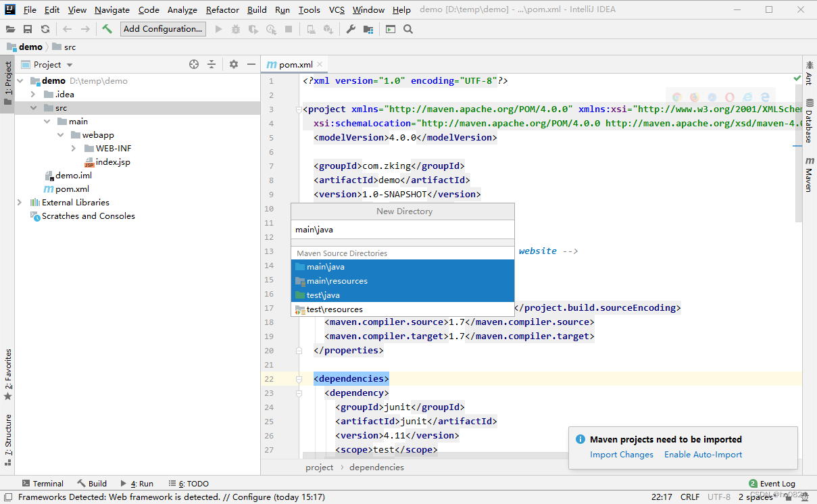Click the Back navigation arrow
817x504 pixels.
[x=67, y=29]
